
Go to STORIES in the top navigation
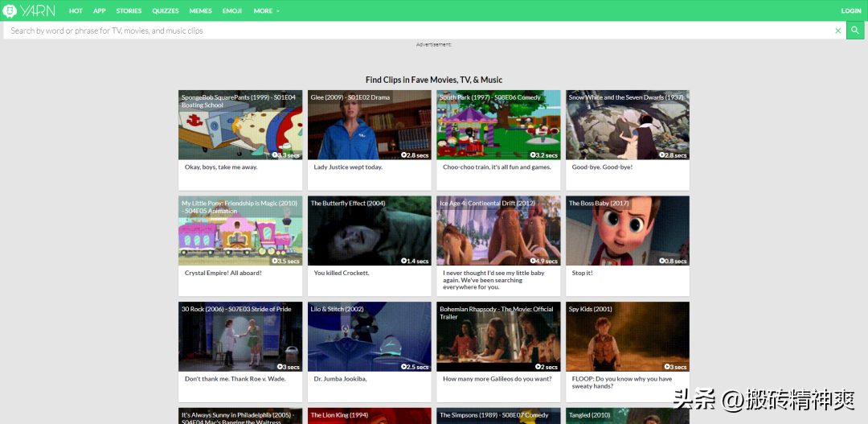(x=129, y=11)
